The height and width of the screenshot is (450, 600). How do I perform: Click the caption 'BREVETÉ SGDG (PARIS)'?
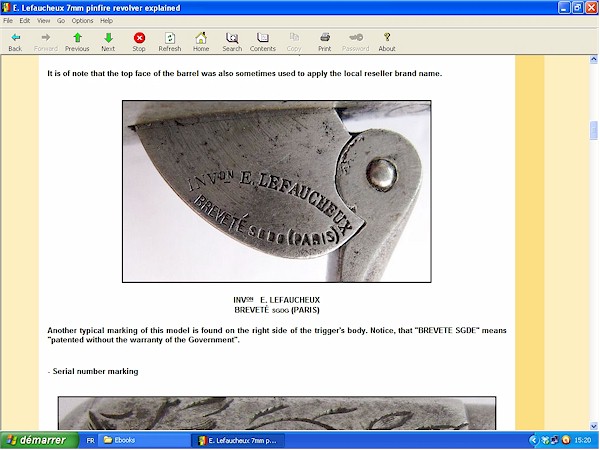277,310
